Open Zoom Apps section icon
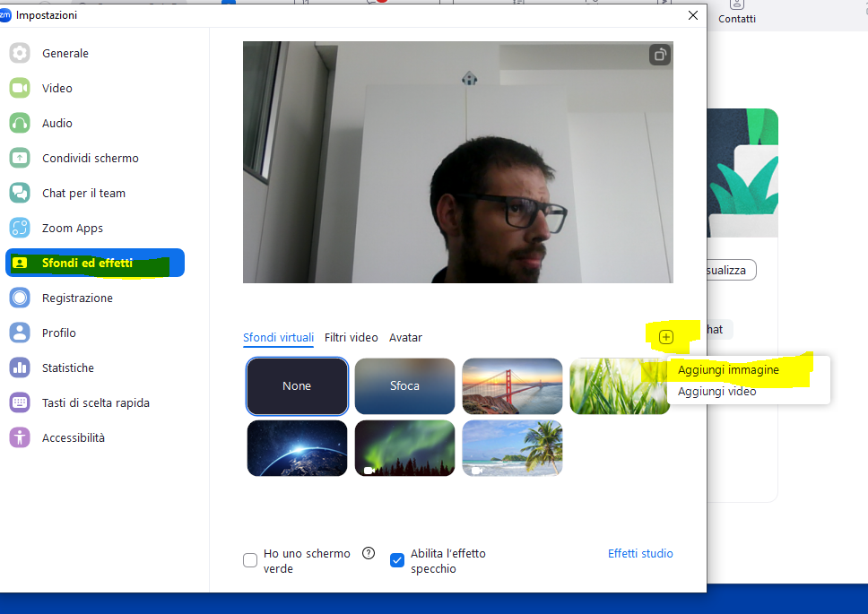The height and width of the screenshot is (614, 868). 20,228
